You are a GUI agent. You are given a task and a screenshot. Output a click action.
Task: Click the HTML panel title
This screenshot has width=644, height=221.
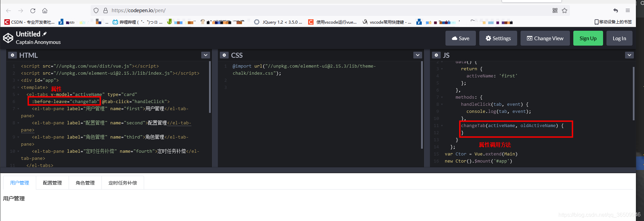point(28,55)
